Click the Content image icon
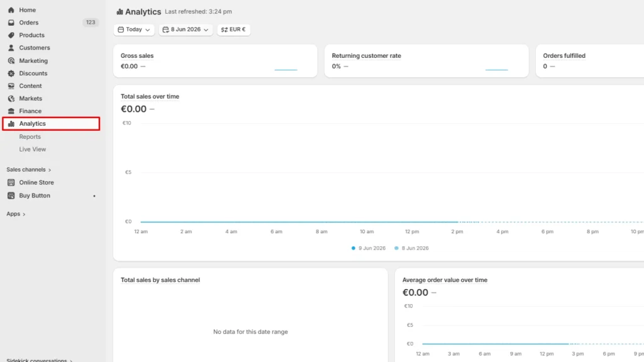 point(11,86)
